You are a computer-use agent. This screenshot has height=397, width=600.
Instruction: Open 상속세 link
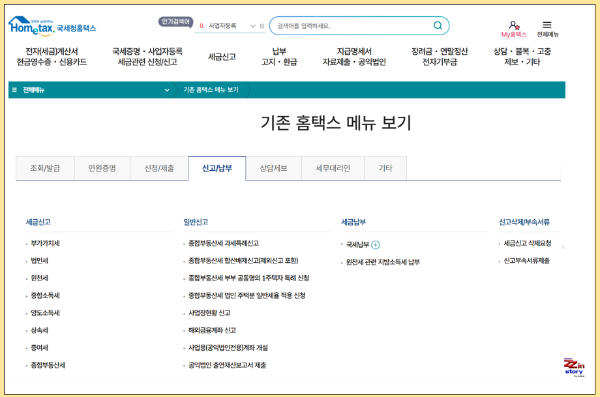click(x=39, y=330)
